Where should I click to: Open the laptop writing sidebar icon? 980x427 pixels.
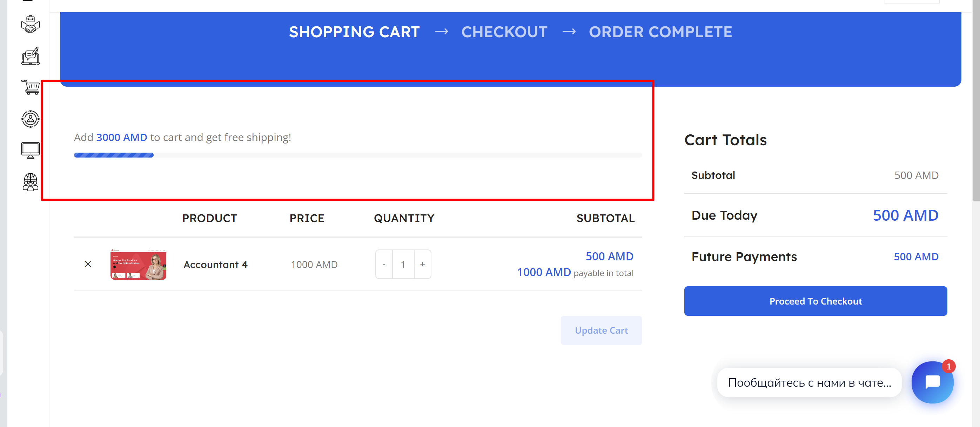(31, 56)
